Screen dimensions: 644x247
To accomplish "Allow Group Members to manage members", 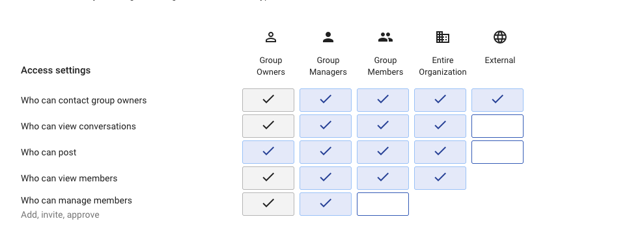I will click(383, 204).
